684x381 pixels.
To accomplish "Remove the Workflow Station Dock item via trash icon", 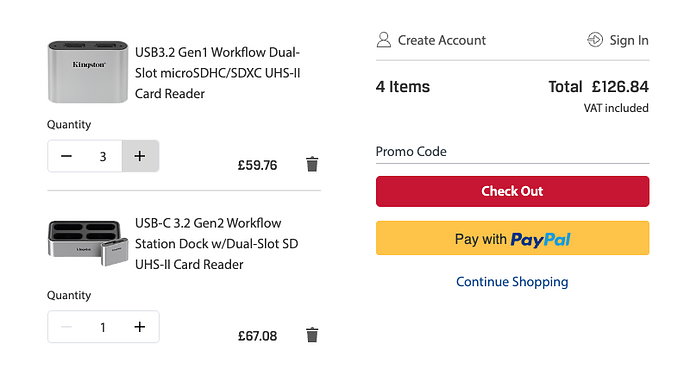I will [x=312, y=335].
